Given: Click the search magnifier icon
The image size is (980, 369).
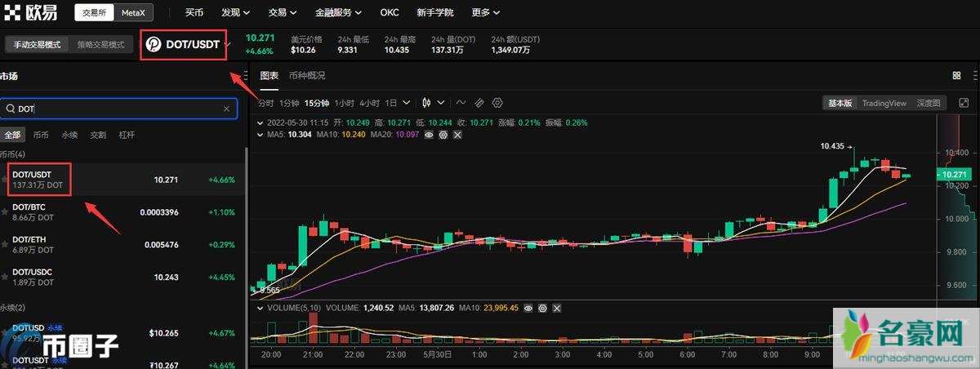Looking at the screenshot, I should 10,109.
